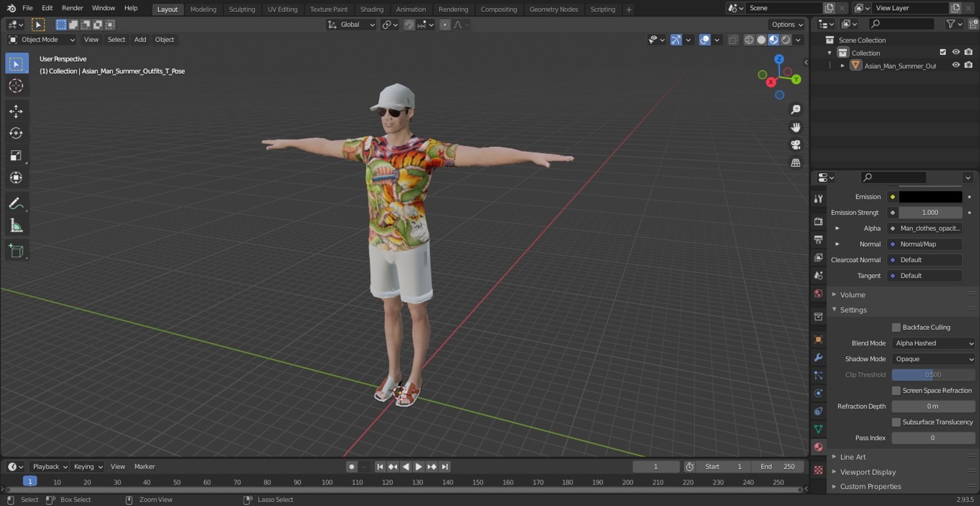This screenshot has height=506, width=980.
Task: Click the zoom view magnifier icon
Action: pos(795,110)
